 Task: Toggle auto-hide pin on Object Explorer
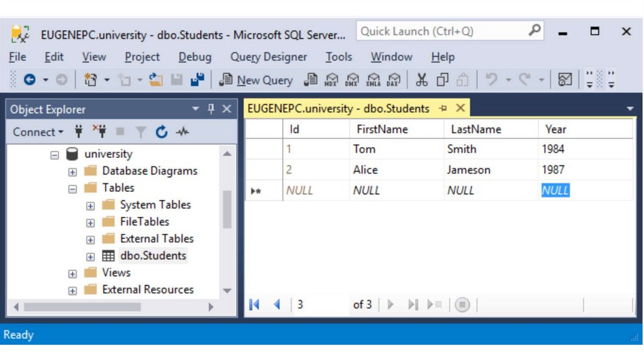click(211, 109)
